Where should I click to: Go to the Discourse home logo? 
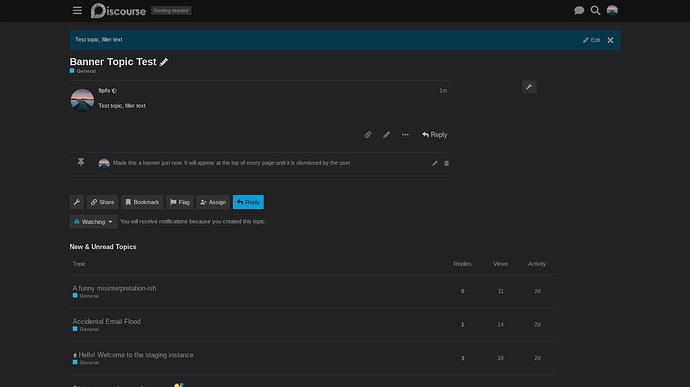[118, 11]
